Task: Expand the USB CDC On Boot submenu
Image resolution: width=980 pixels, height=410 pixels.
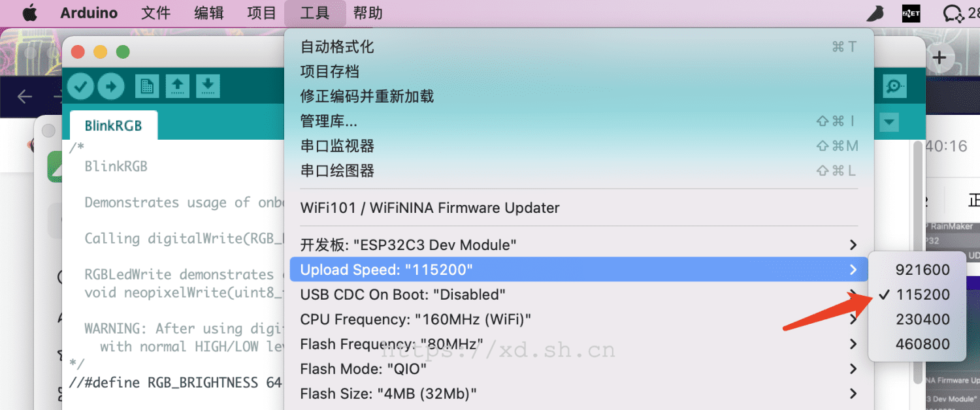Action: pos(579,294)
